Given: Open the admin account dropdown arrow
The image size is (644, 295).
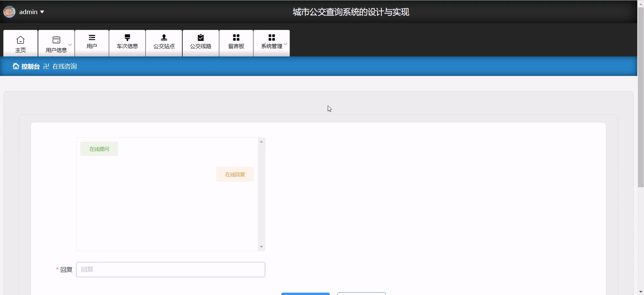Looking at the screenshot, I should 42,12.
